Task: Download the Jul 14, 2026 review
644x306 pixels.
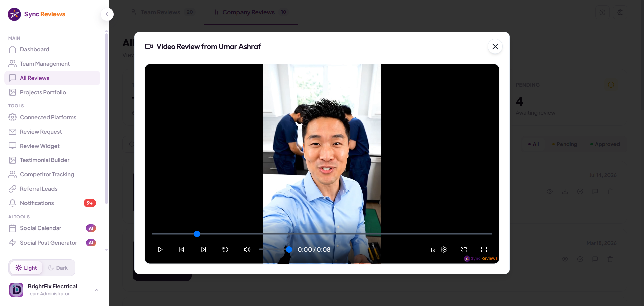Action: tap(565, 191)
